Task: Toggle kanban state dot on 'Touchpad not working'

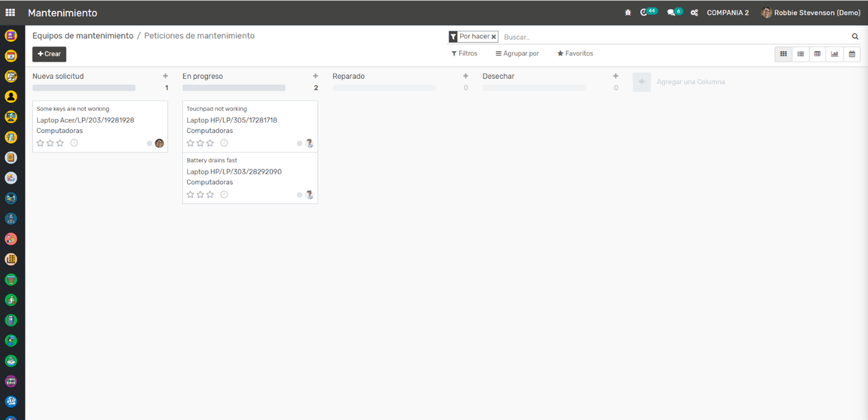Action: 299,143
